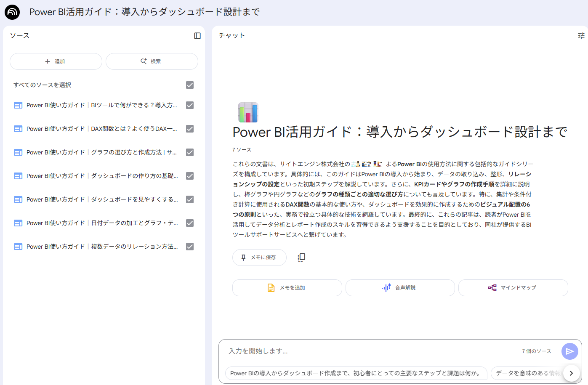The width and height of the screenshot is (588, 385).
Task: Click the copy summary icon
Action: click(301, 258)
